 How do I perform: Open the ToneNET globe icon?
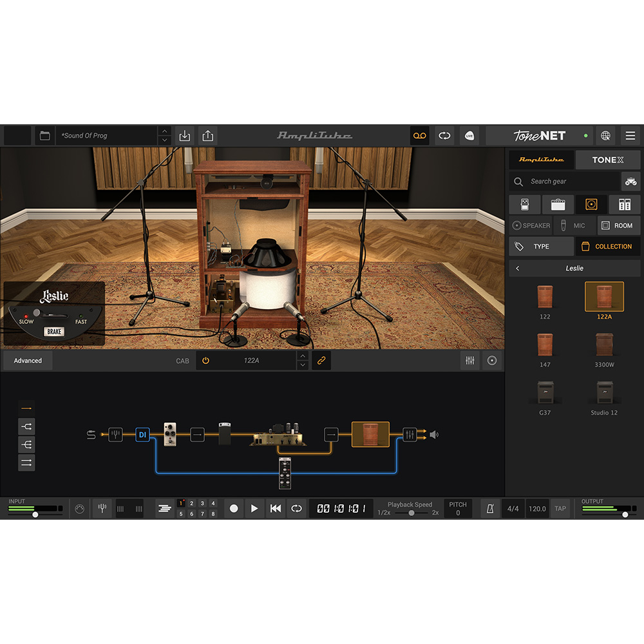[x=605, y=135]
